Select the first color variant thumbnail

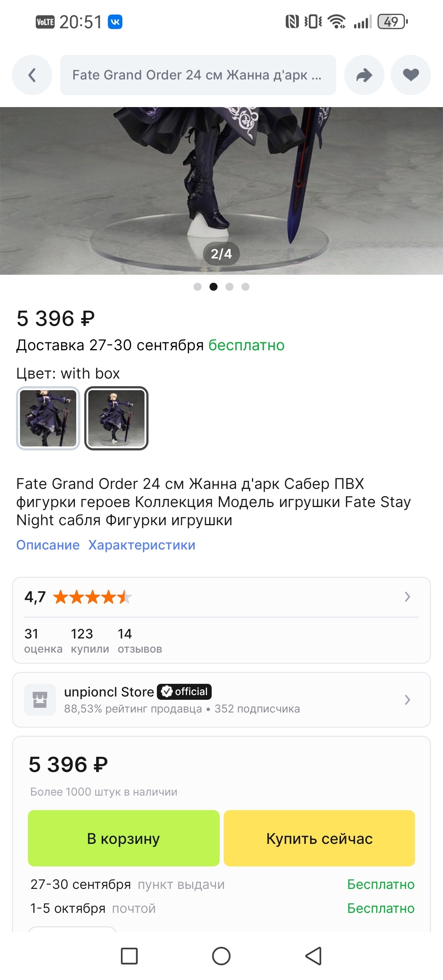(x=48, y=418)
